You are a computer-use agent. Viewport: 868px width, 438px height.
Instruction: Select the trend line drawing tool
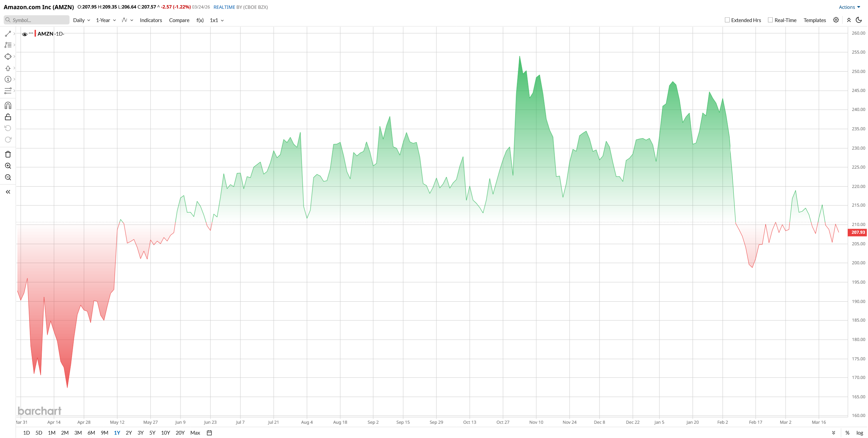(x=8, y=34)
